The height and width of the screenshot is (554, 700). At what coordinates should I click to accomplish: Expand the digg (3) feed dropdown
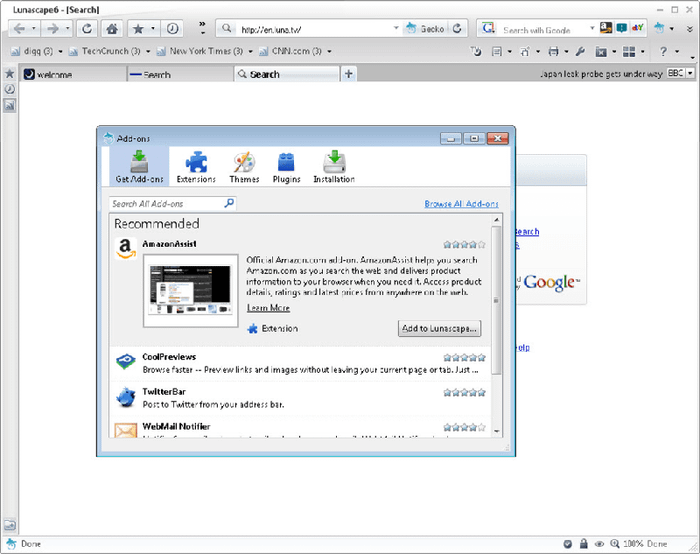(60, 52)
